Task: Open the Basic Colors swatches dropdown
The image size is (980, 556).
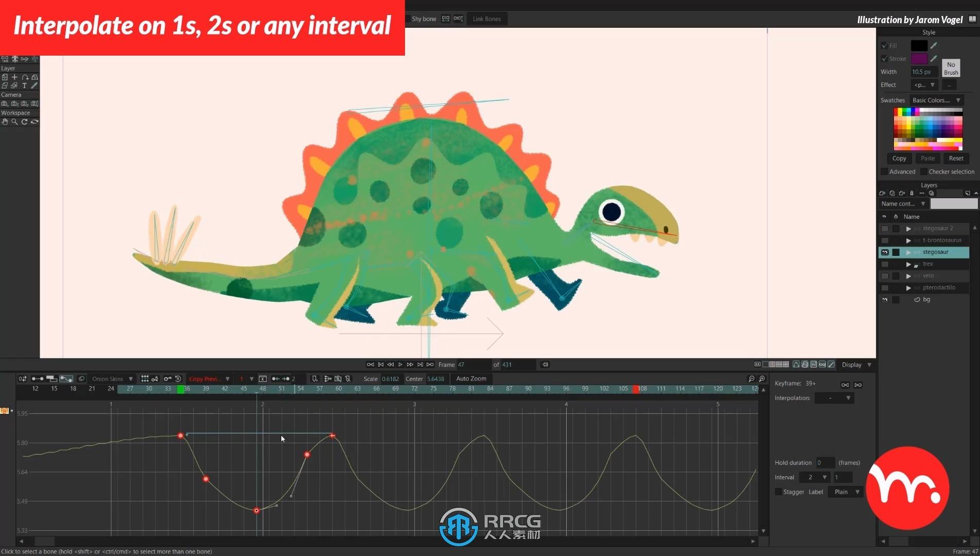Action: point(936,100)
